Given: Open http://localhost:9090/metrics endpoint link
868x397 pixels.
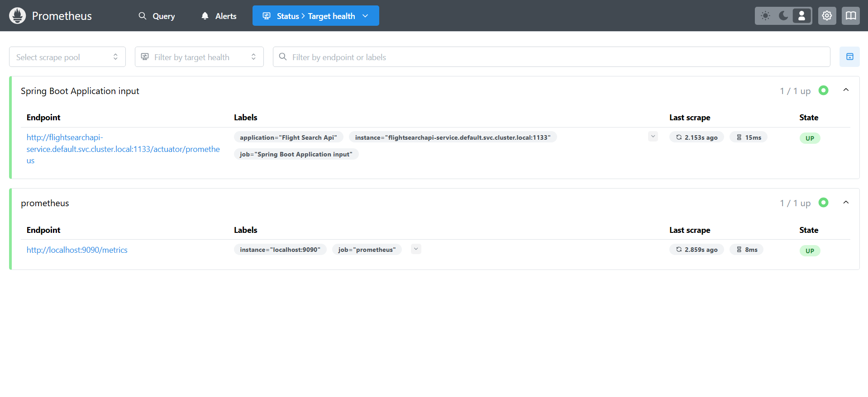Looking at the screenshot, I should 77,250.
